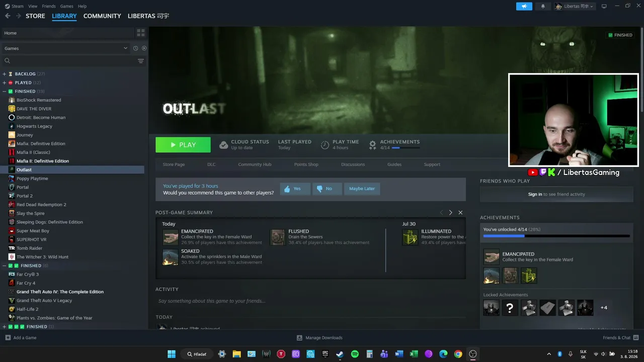The image size is (644, 362).
Task: Open the Outlast Store Page link
Action: [x=174, y=164]
